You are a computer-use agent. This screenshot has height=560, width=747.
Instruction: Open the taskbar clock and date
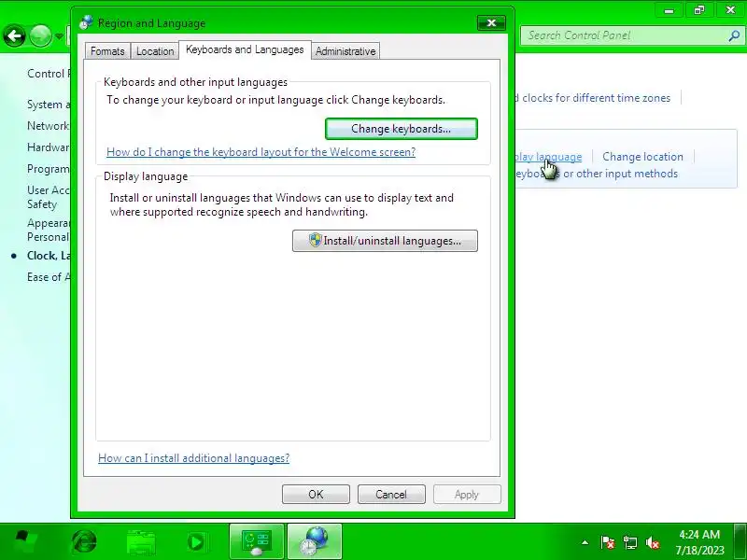pos(699,542)
